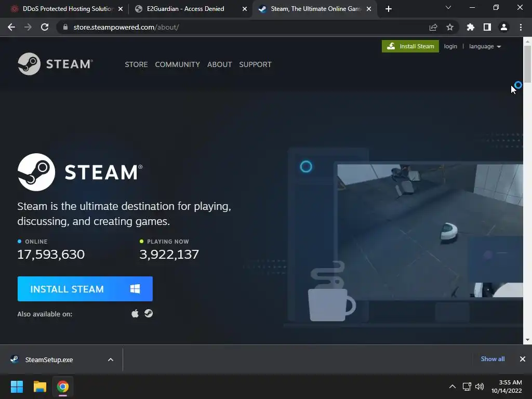The image size is (532, 399).
Task: Close the Steam tab
Action: (x=369, y=9)
